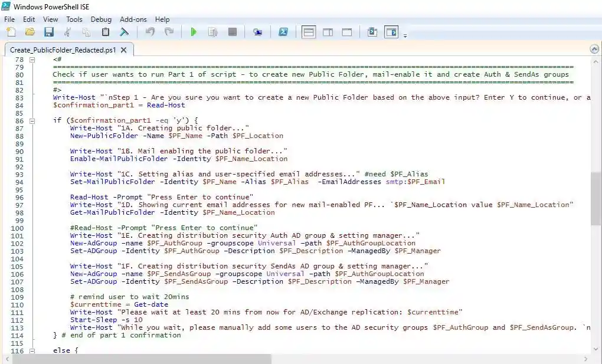Place cursor on New-PublicFolder command

click(x=104, y=136)
